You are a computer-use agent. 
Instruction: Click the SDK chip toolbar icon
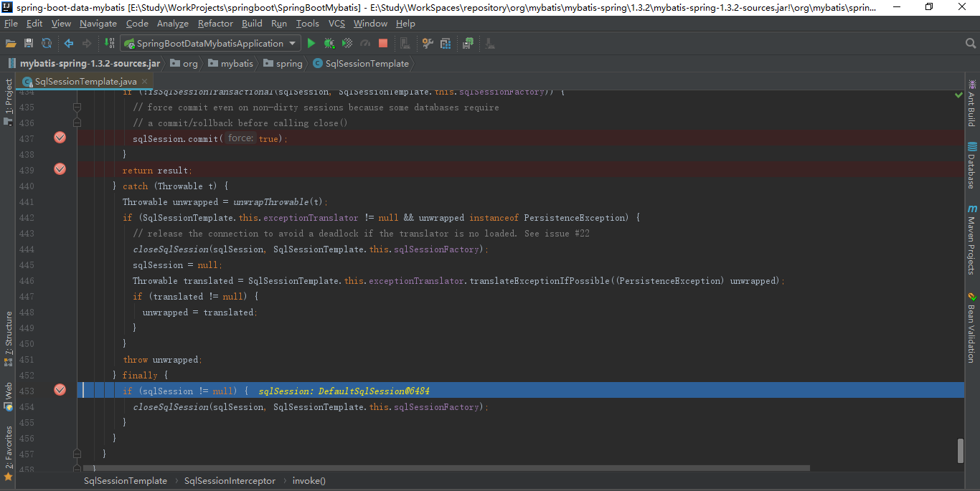point(468,44)
